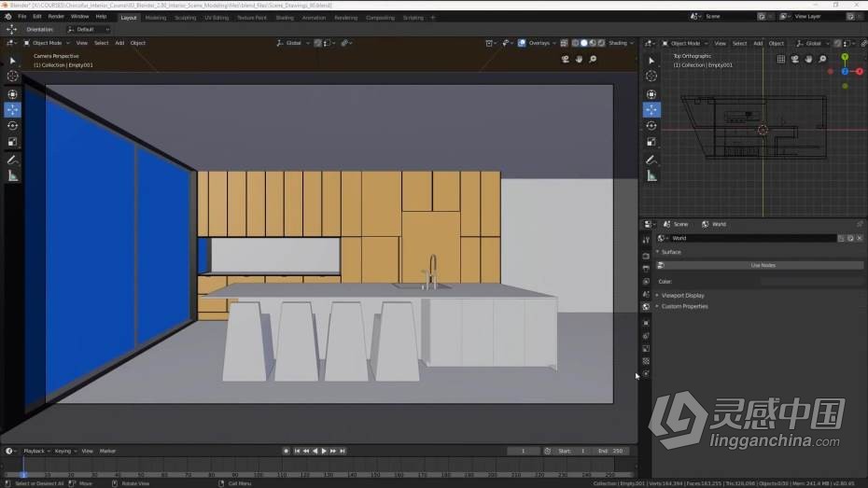Open the Object Mode dropdown in main viewport
Screen dimensions: 868x488
click(47, 43)
